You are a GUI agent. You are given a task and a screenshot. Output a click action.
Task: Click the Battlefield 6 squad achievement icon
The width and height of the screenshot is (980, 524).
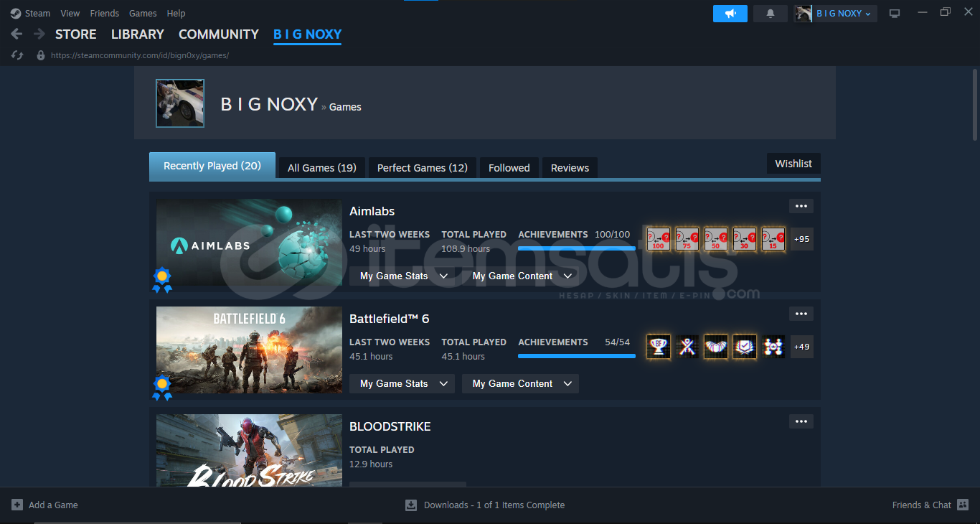[x=773, y=347]
